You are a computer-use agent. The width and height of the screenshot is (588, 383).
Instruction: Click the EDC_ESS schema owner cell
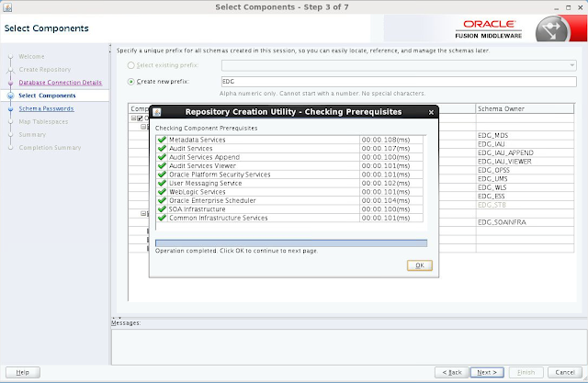(525, 196)
